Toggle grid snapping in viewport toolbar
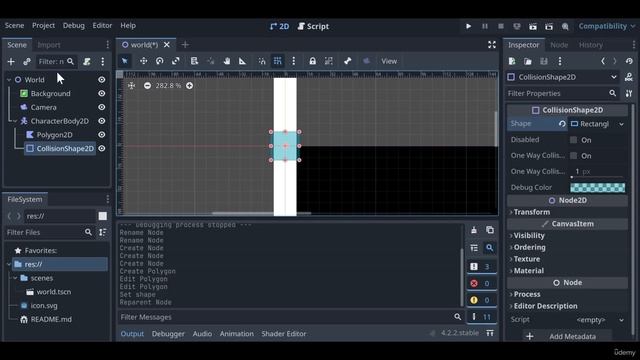 tap(278, 61)
